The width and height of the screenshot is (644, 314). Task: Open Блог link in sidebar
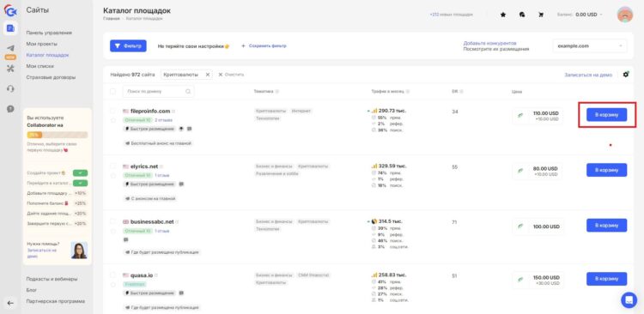point(31,290)
